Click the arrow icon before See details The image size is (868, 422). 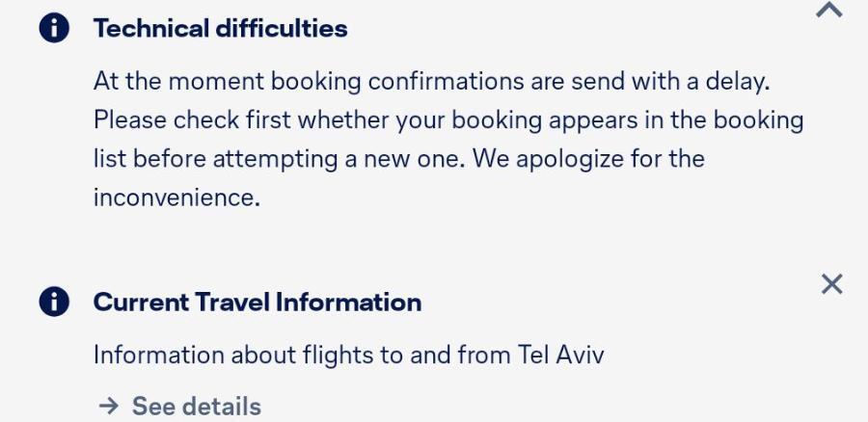coord(108,407)
